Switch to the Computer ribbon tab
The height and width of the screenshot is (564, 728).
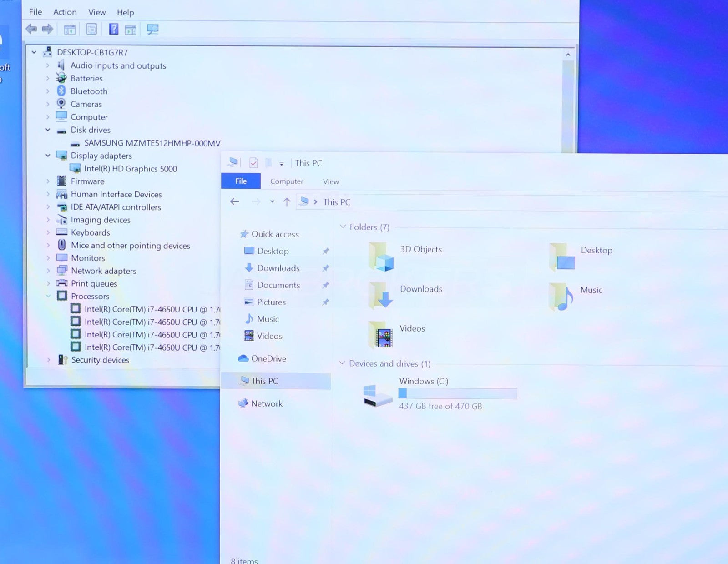pyautogui.click(x=287, y=181)
